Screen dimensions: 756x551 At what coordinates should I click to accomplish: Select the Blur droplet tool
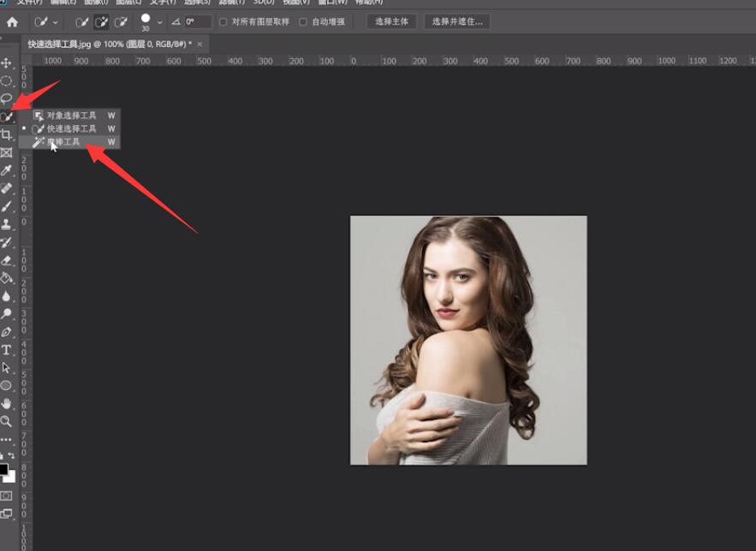click(6, 296)
